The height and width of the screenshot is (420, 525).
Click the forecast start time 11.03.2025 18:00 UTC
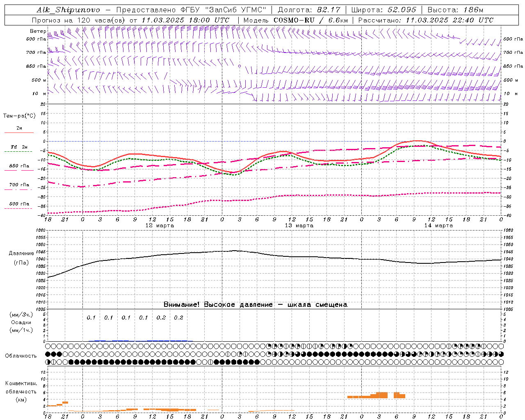pyautogui.click(x=185, y=20)
